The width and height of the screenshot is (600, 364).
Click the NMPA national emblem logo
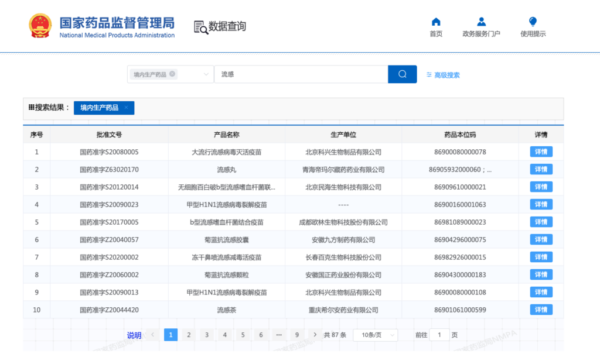point(40,26)
